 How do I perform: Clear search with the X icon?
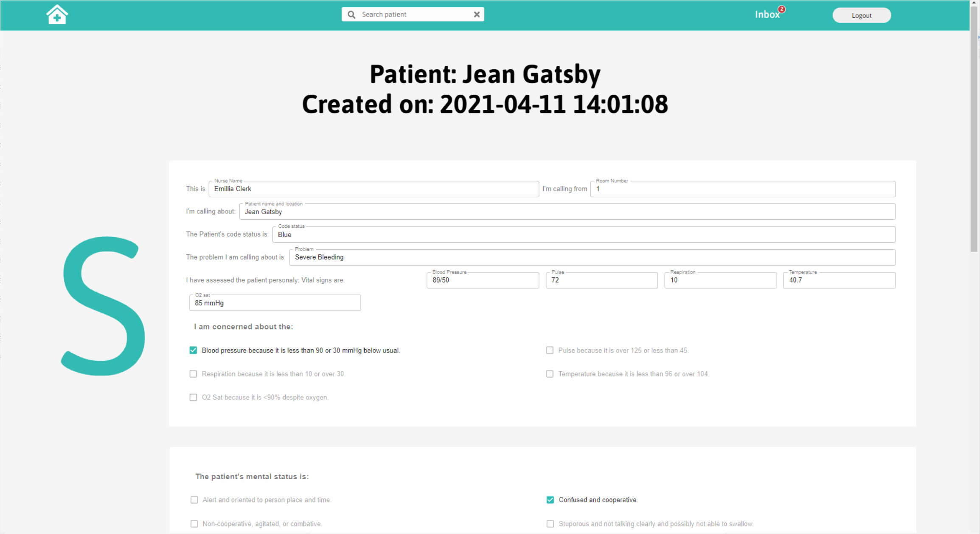(x=477, y=14)
